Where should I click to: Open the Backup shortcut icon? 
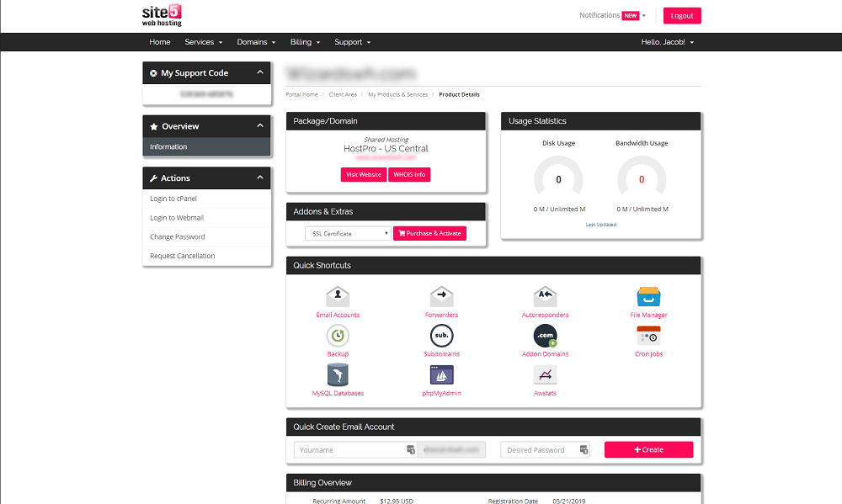[x=338, y=336]
